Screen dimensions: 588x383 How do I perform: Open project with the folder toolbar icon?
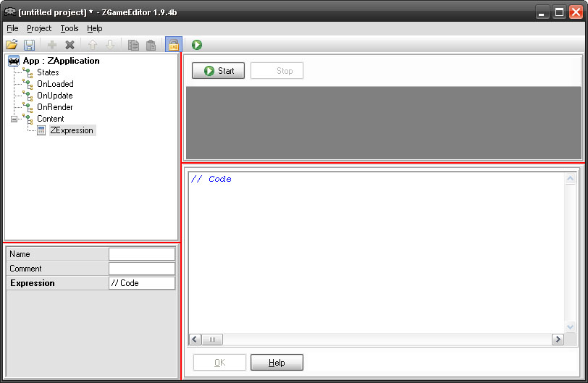tap(12, 45)
